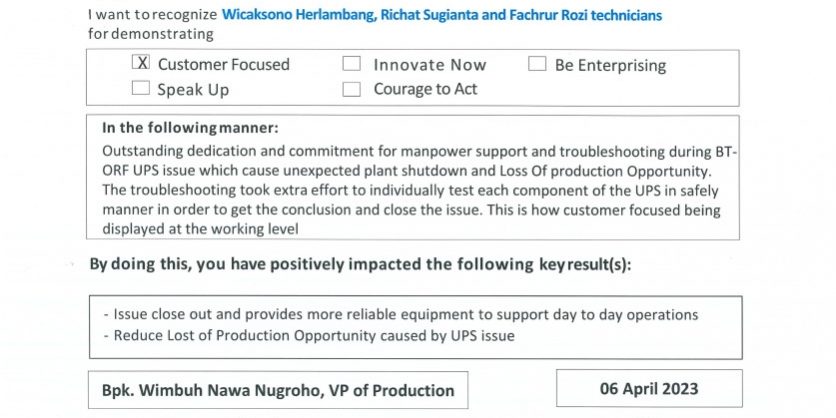Click the "for demonstrating" text

(x=151, y=34)
